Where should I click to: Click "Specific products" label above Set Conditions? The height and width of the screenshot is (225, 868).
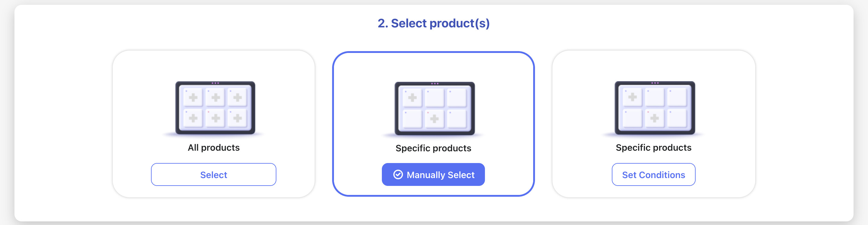tap(653, 148)
